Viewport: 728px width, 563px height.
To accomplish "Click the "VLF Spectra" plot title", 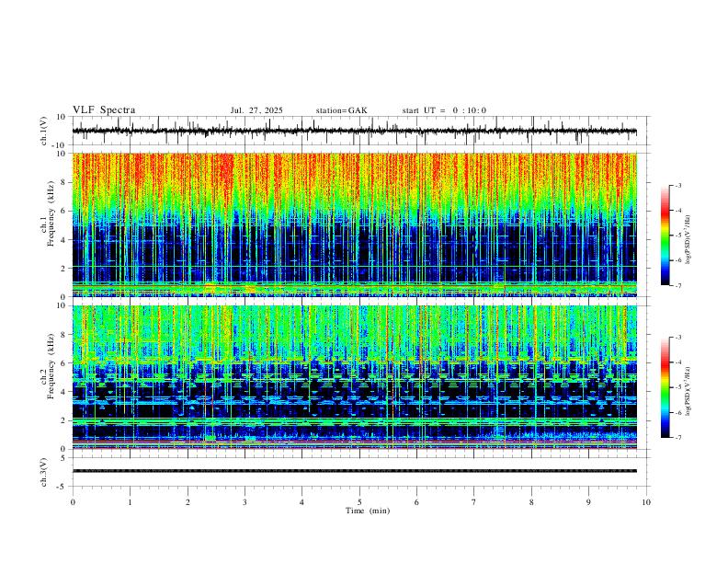I will point(104,110).
